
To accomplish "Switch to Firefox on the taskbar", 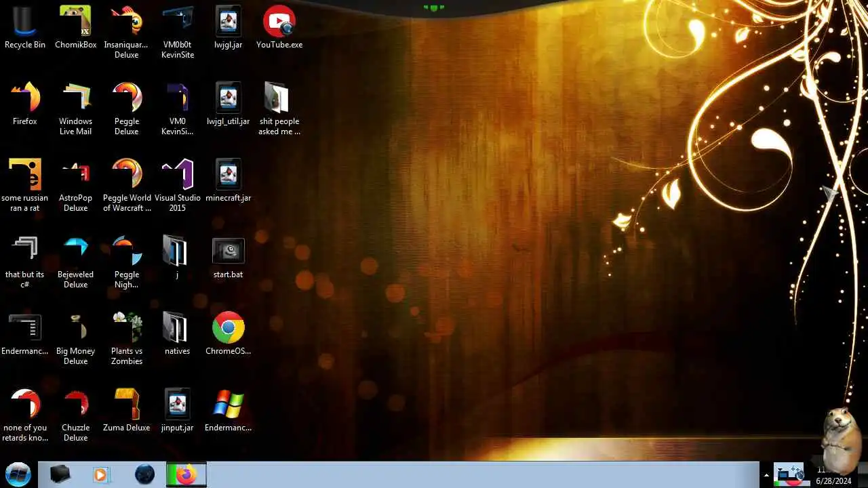I will click(186, 474).
